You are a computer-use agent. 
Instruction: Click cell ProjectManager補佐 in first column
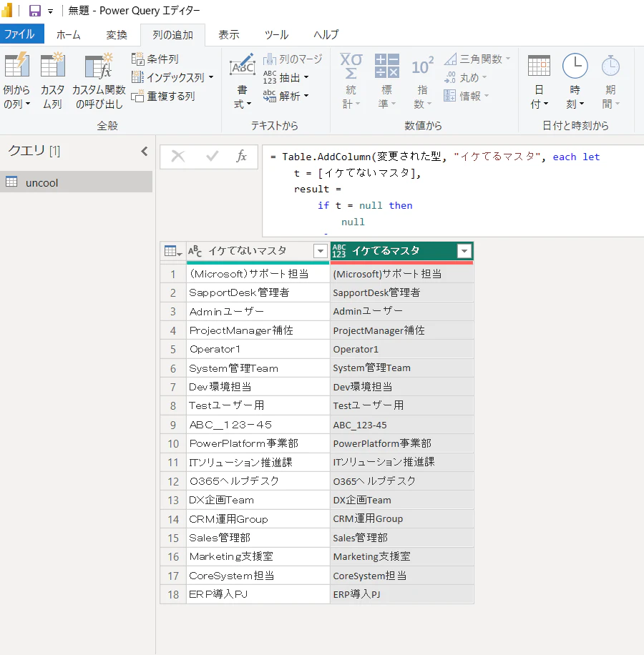point(258,330)
